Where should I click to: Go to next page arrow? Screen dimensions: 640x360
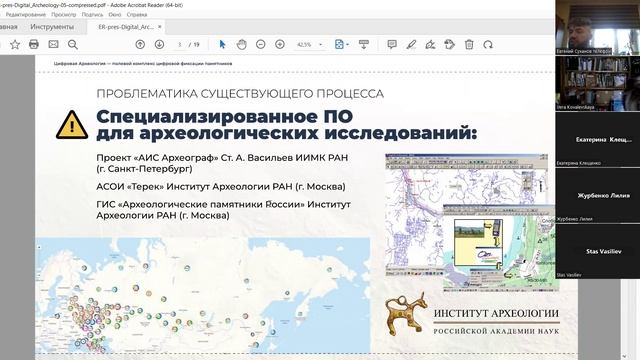point(159,44)
